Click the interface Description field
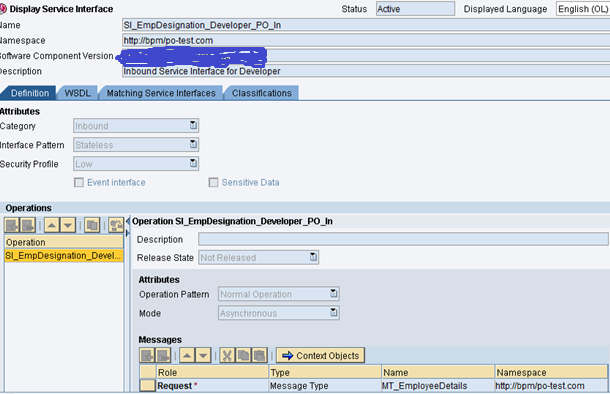 point(366,71)
